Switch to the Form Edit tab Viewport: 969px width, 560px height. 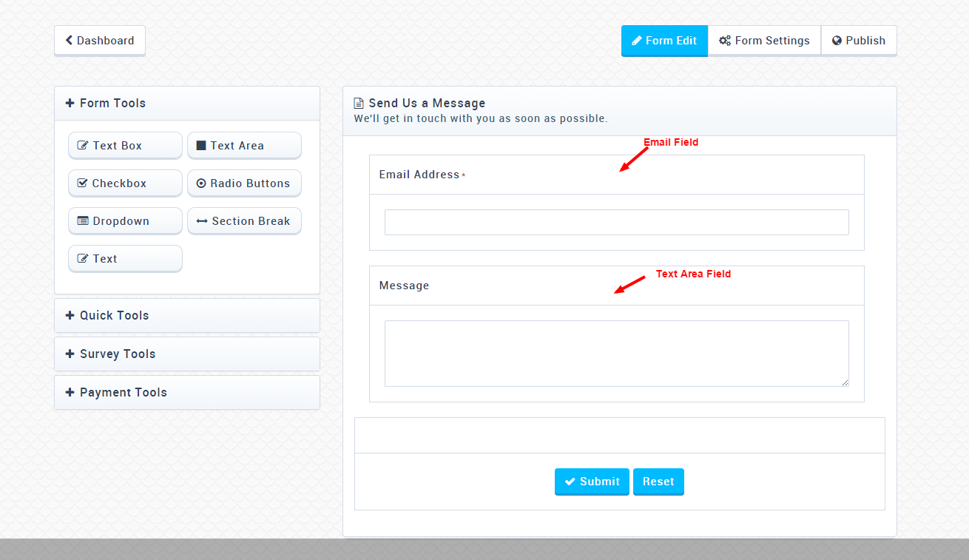(664, 41)
